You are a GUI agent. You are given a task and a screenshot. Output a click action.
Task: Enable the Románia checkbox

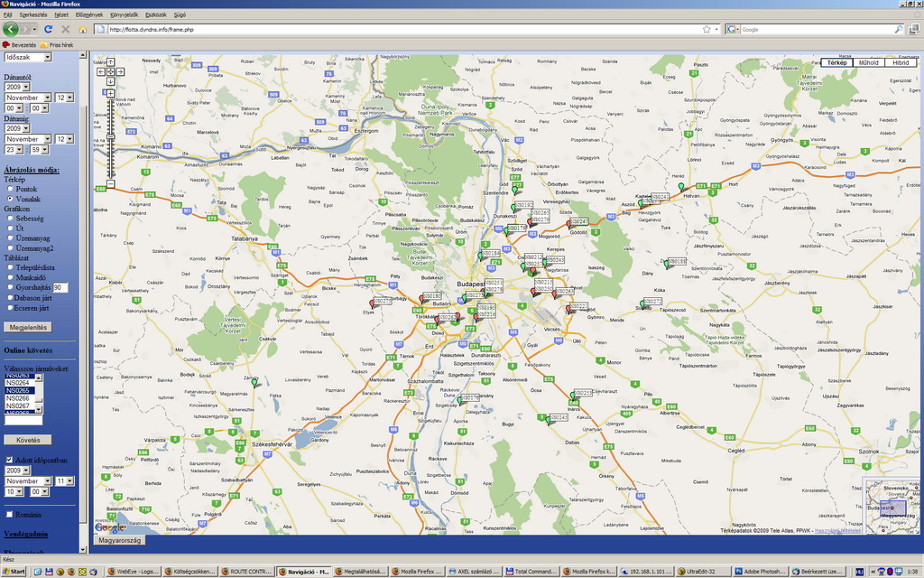9,514
